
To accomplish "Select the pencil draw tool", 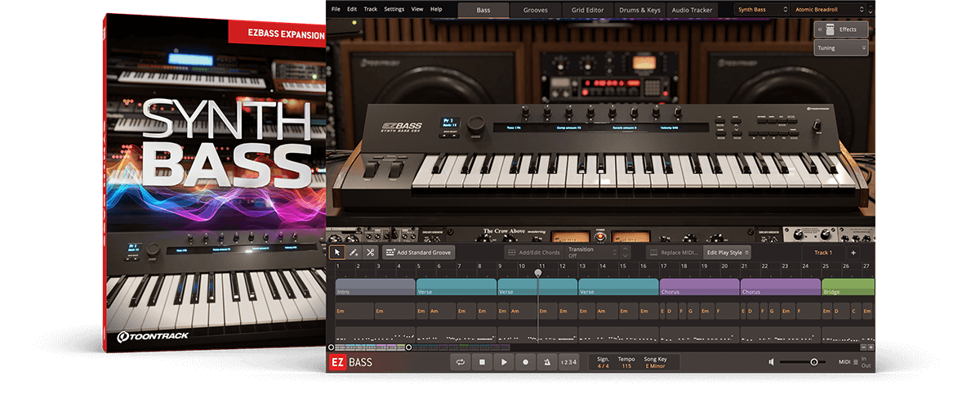I will point(354,253).
